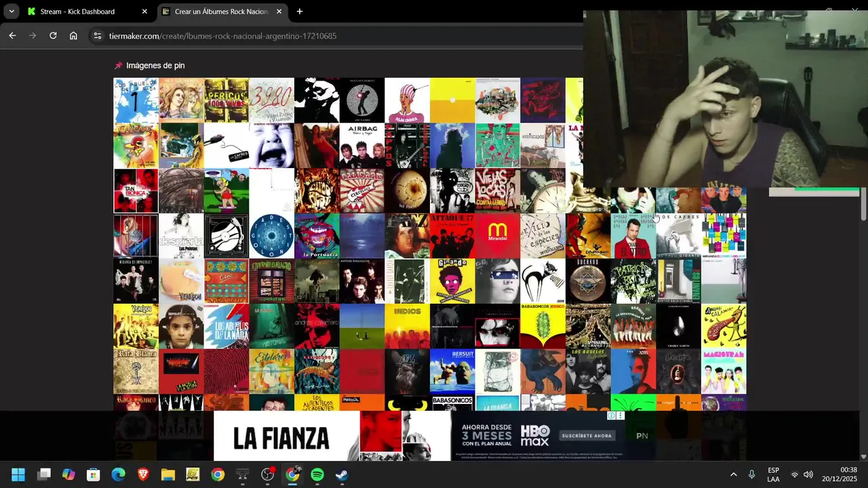The width and height of the screenshot is (868, 488).
Task: Select the Crear un Álbumes Rock Nacional tab
Action: click(x=222, y=12)
